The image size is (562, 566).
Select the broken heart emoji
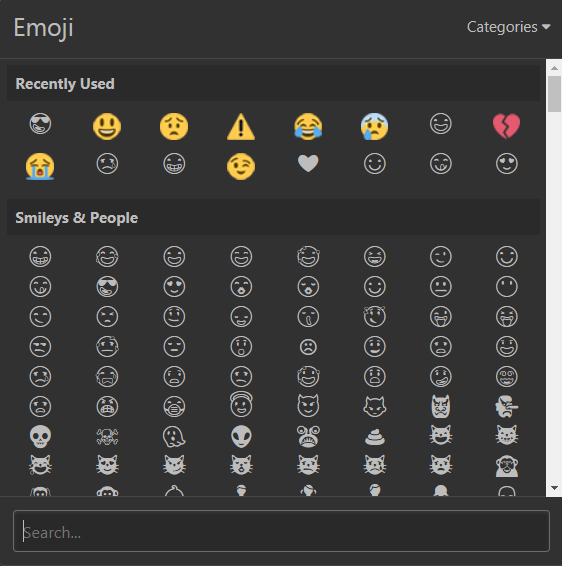tap(506, 126)
